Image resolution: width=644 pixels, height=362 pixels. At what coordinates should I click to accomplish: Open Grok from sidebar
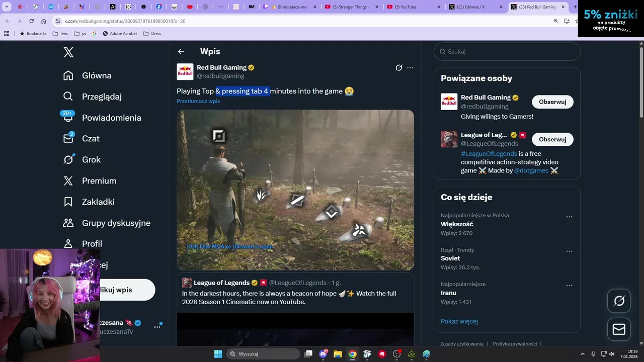82,160
